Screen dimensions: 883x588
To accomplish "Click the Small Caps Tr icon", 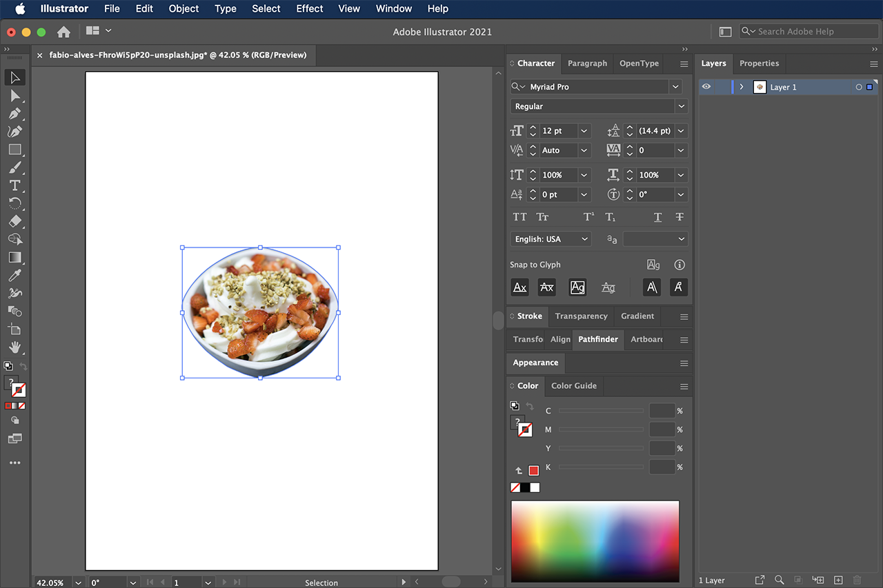I will click(543, 217).
